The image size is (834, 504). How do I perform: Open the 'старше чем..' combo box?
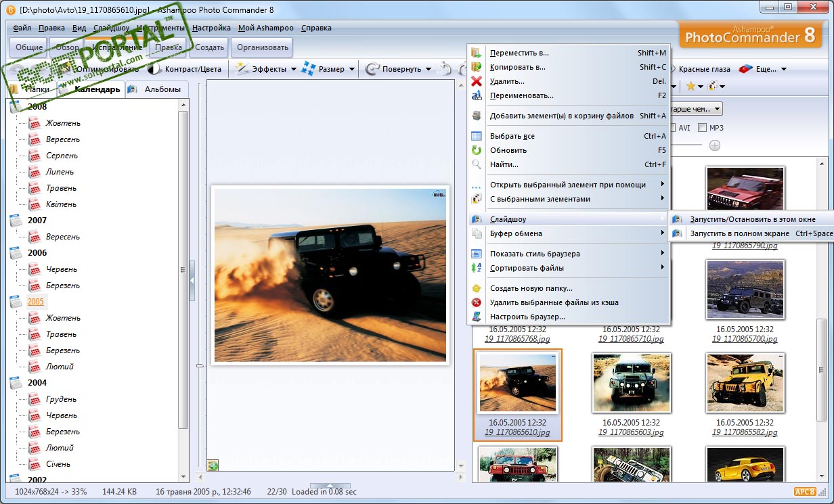[696, 109]
